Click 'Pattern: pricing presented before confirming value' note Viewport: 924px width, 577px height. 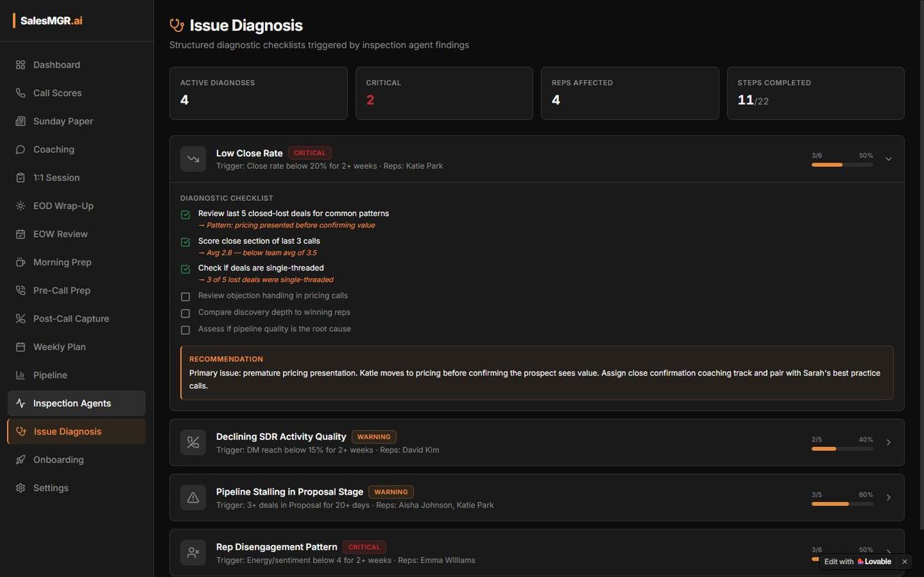click(286, 225)
